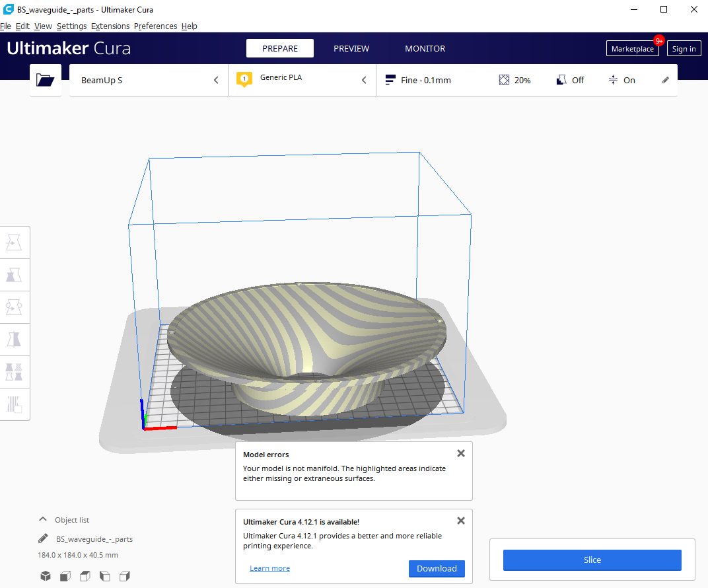
Task: Click the Slice button
Action: 592,560
